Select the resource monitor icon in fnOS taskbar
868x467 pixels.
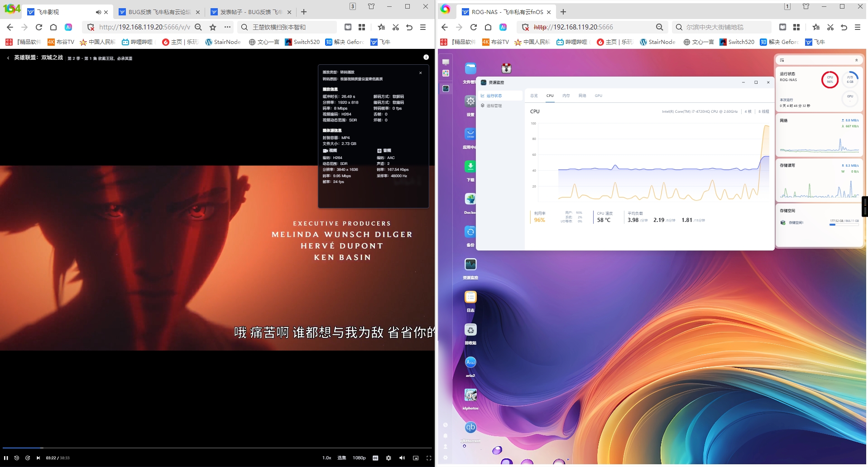(446, 89)
